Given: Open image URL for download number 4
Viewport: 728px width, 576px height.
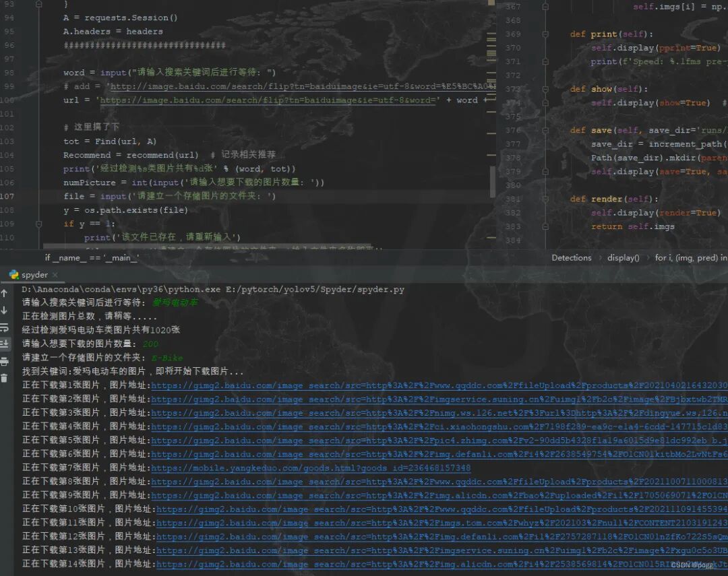Looking at the screenshot, I should [439, 426].
